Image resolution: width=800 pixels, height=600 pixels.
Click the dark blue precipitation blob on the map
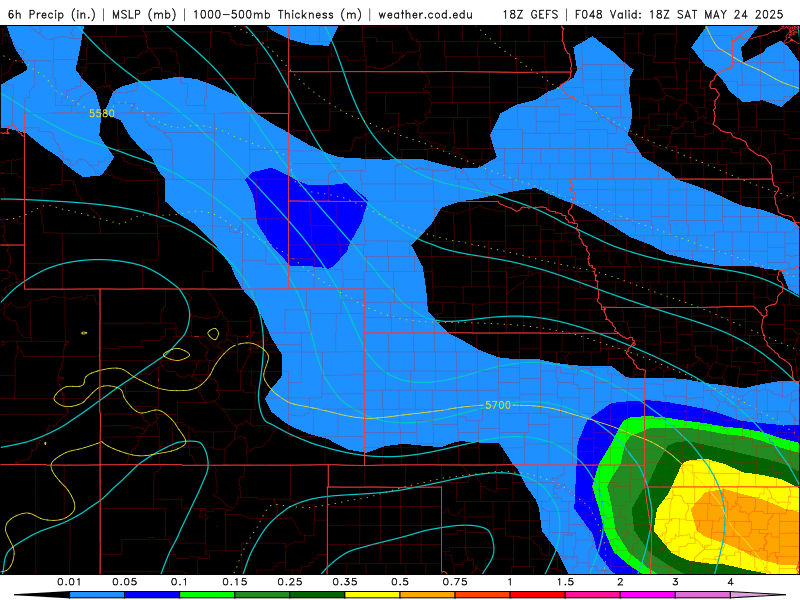click(x=309, y=219)
